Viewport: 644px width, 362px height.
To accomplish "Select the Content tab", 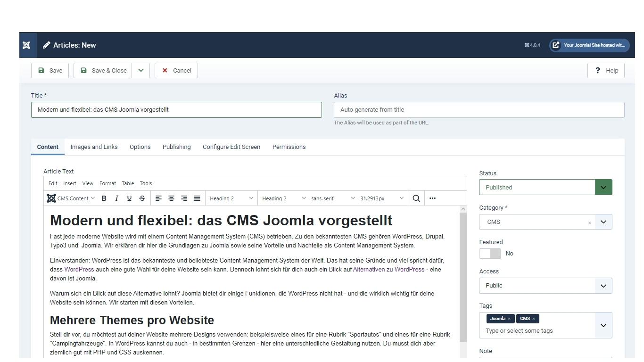I will tap(48, 147).
